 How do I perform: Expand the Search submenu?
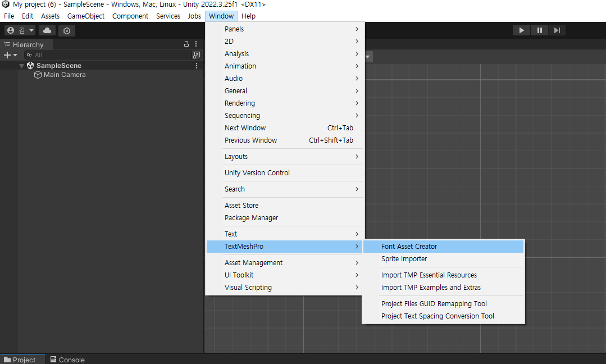[x=285, y=189]
